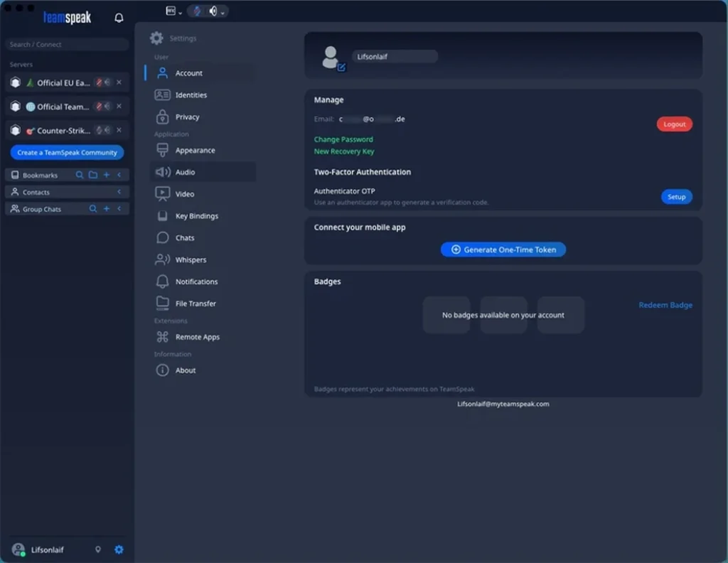The image size is (728, 563).
Task: Open the File Transfer settings tab
Action: [x=202, y=304]
